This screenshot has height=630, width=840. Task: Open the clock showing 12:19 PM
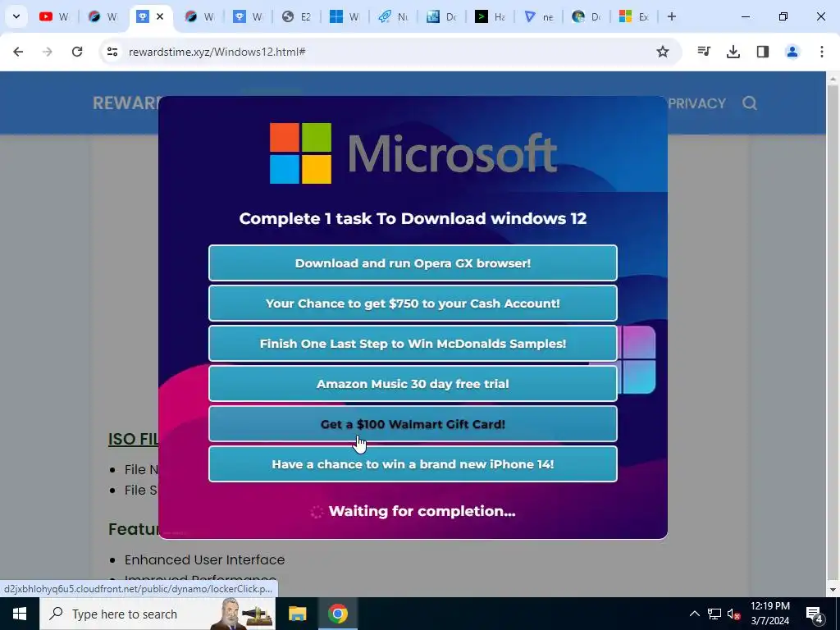pyautogui.click(x=769, y=614)
